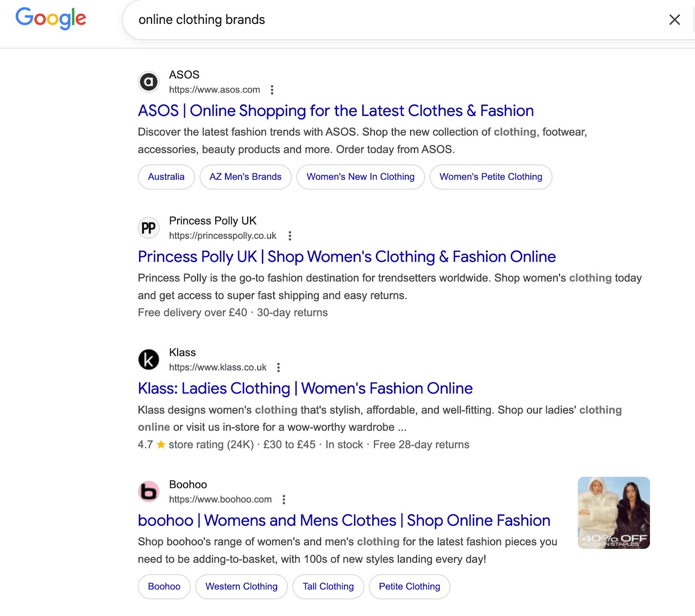Click the Princess Polly PP favicon

click(149, 227)
